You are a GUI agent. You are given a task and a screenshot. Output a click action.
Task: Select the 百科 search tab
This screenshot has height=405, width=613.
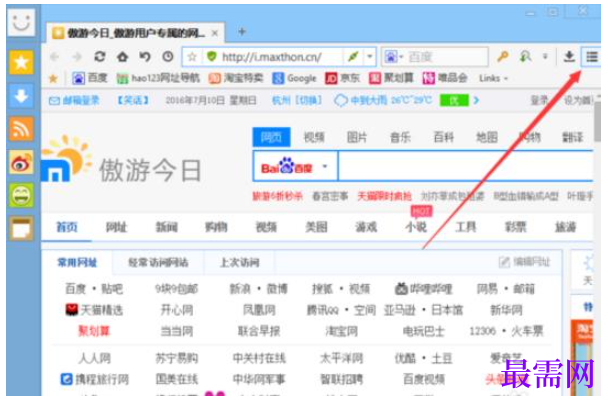point(443,137)
